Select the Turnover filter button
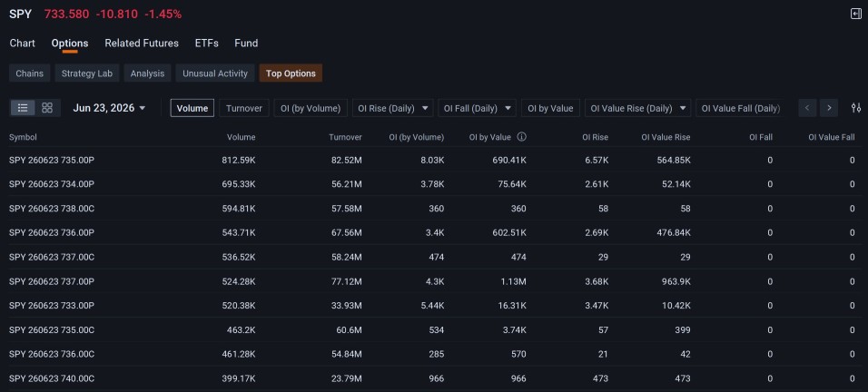 (244, 108)
